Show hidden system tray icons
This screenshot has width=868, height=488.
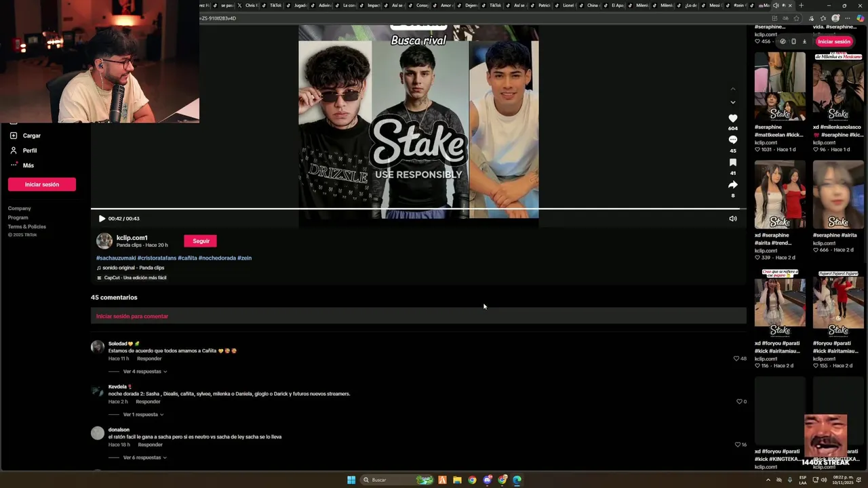tap(768, 480)
